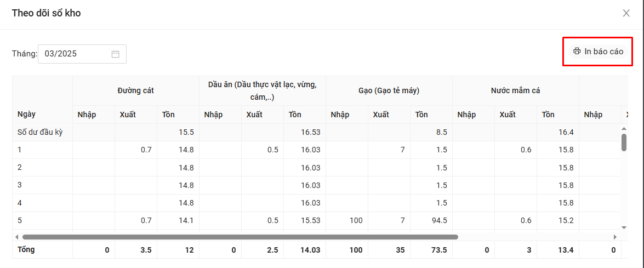Click the horizontal scrollbar left arrow
644x268 pixels.
click(x=16, y=237)
